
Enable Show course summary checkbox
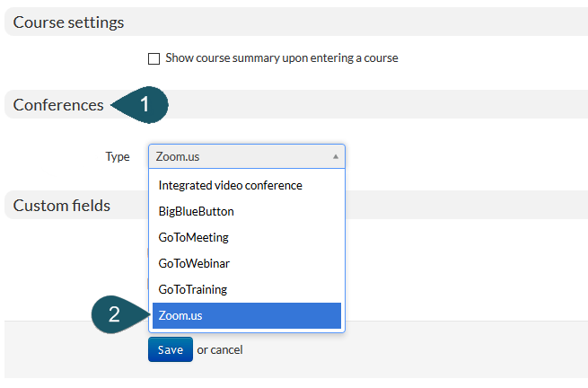154,59
